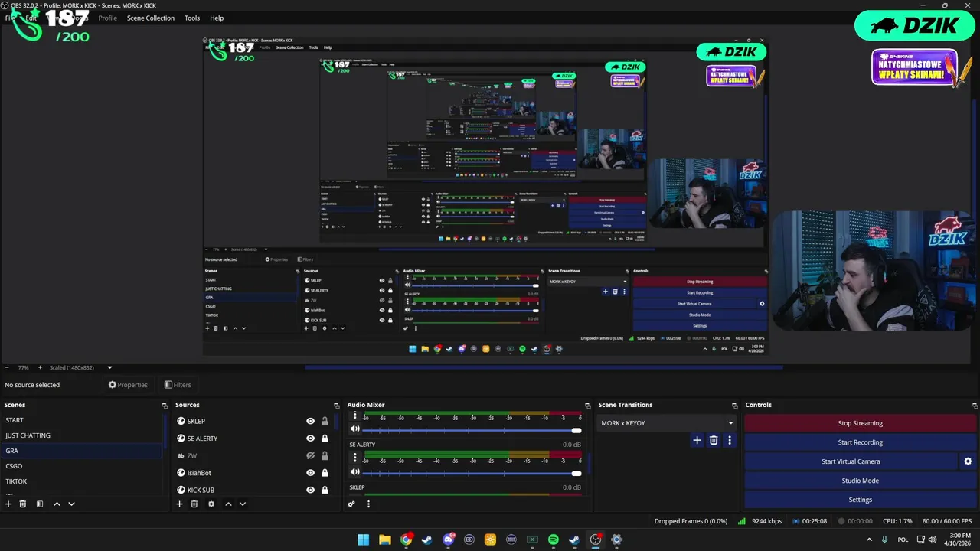Open the Audio Mixer bottom menu dots
This screenshot has width=980, height=551.
(368, 504)
